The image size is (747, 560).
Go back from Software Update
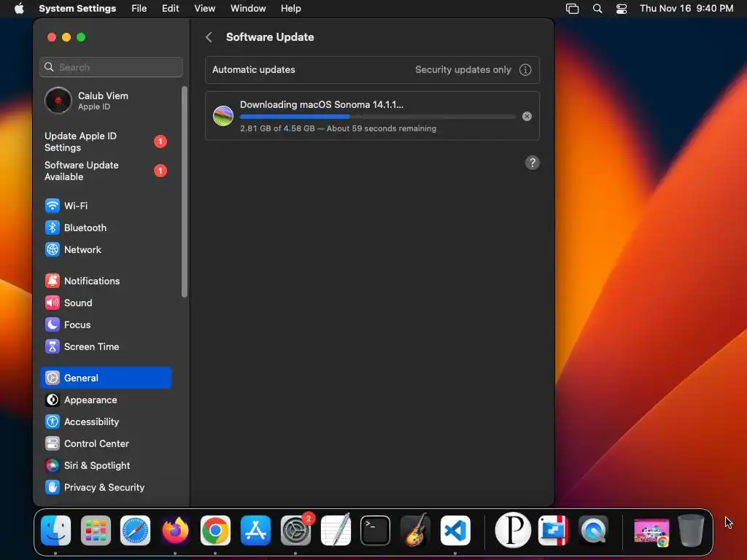pyautogui.click(x=209, y=37)
